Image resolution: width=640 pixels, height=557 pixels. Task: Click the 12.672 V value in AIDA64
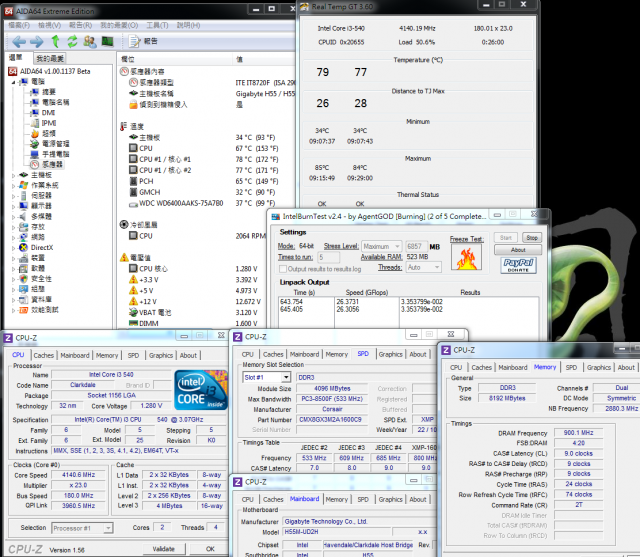[248, 302]
